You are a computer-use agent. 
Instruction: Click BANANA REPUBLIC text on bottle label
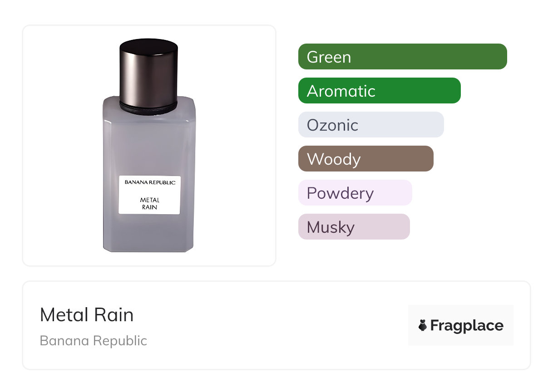pyautogui.click(x=150, y=182)
